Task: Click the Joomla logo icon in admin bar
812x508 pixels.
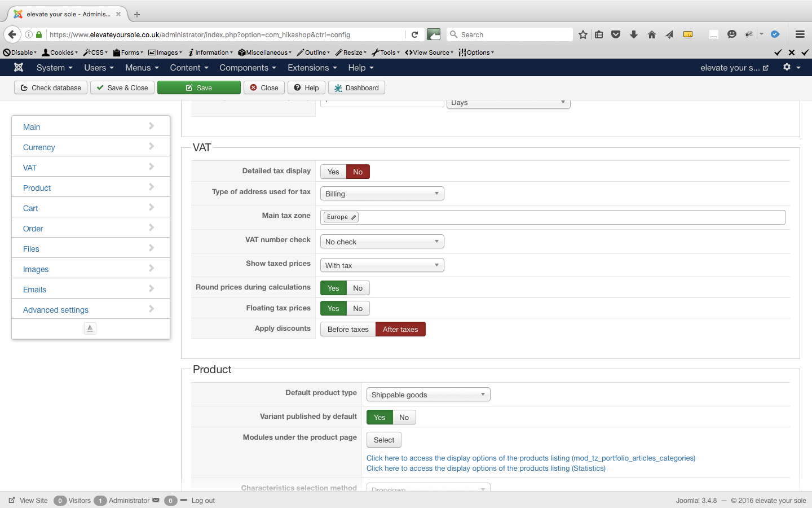Action: tap(19, 68)
